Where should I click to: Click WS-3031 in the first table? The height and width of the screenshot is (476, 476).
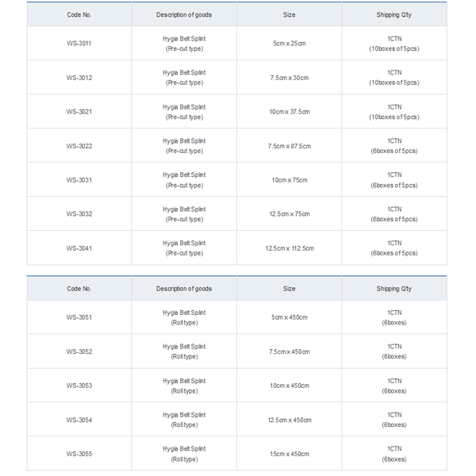coord(79,180)
